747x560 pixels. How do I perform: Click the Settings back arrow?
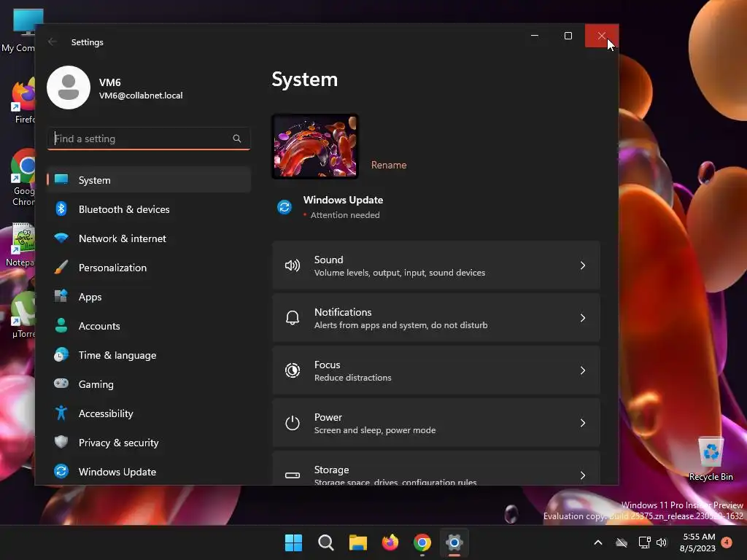pos(53,42)
